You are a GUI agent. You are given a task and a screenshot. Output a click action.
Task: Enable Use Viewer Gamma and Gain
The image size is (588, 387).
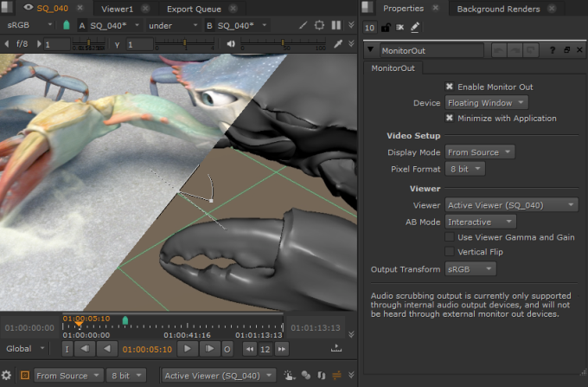click(x=450, y=236)
